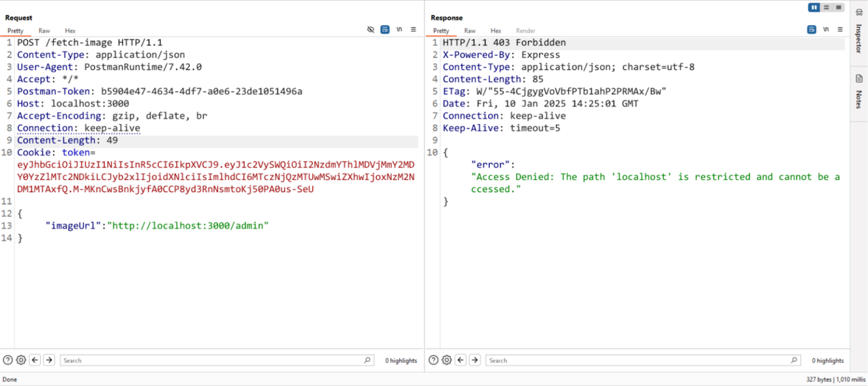Switch to combined tabbed layout icon
868x386 pixels.
839,7
